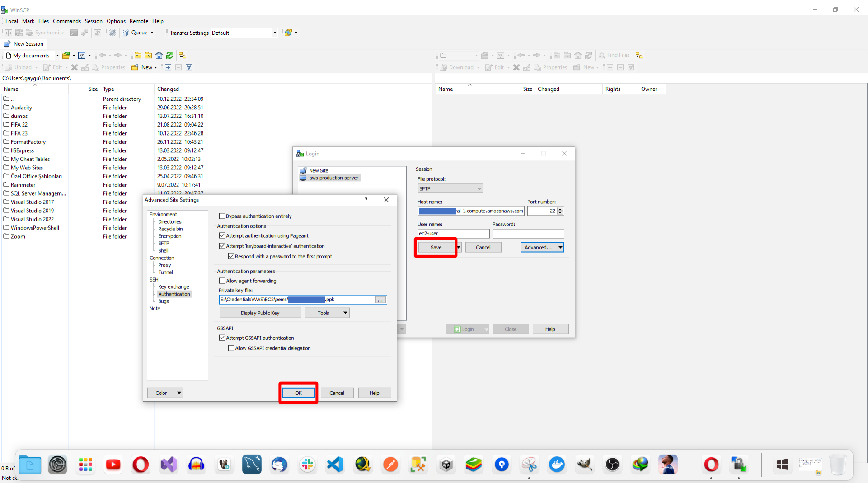Open Visual Studio Code from the dock
The image size is (868, 488).
point(335,465)
